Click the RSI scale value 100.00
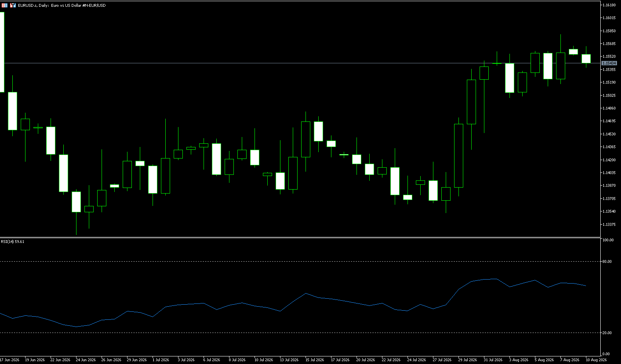 (608, 240)
